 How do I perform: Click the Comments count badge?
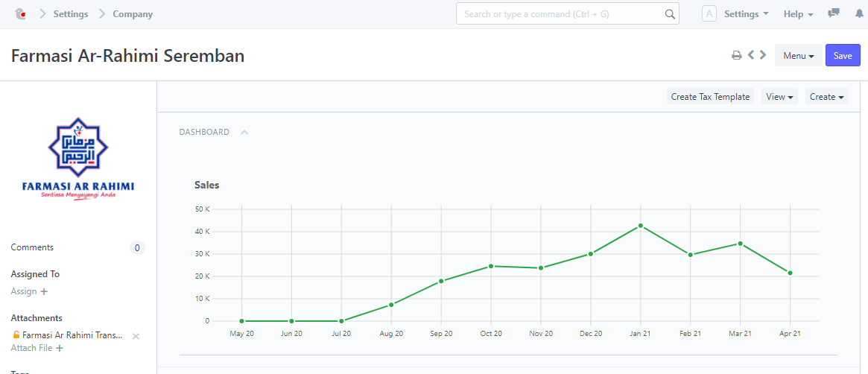[137, 247]
